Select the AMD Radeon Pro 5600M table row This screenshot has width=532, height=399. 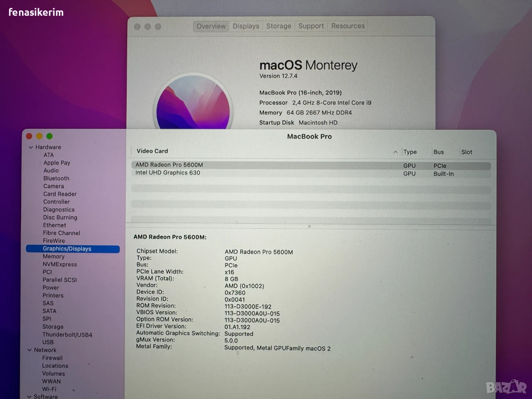311,165
